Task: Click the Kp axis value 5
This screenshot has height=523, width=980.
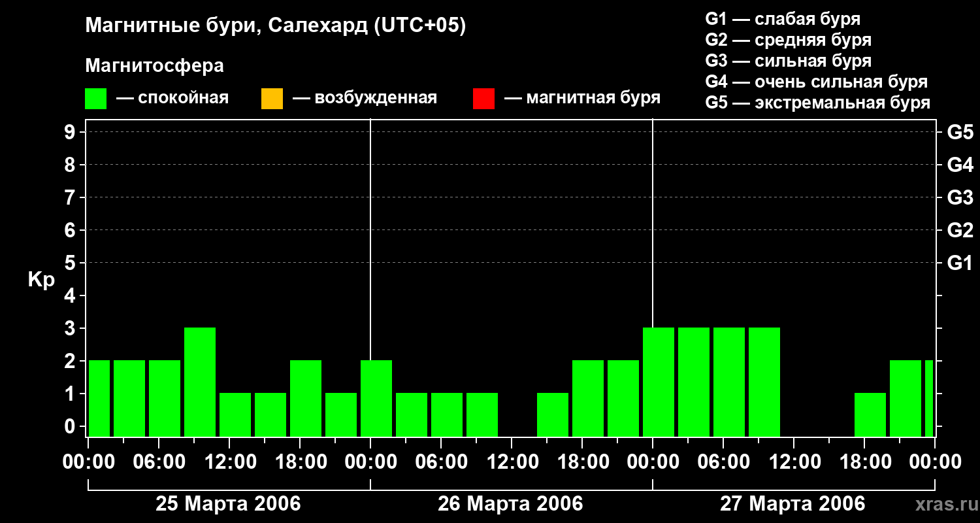Action: point(71,263)
